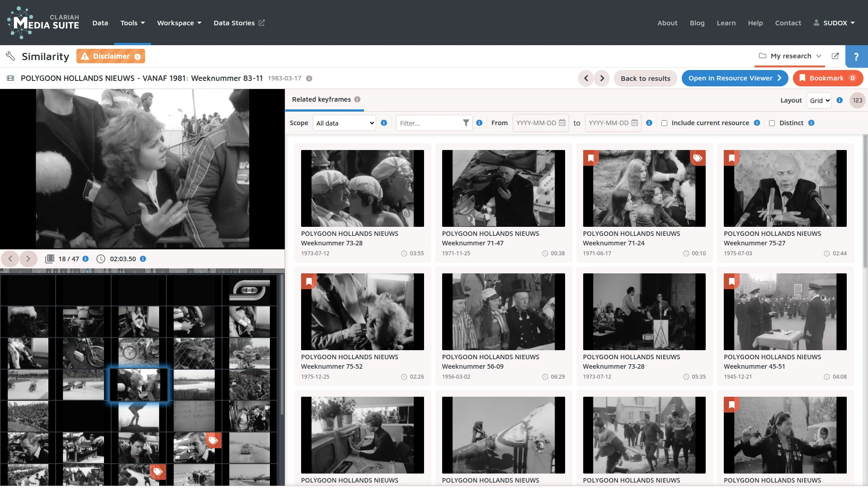Click the blue help question mark icon
868x488 pixels.
856,56
